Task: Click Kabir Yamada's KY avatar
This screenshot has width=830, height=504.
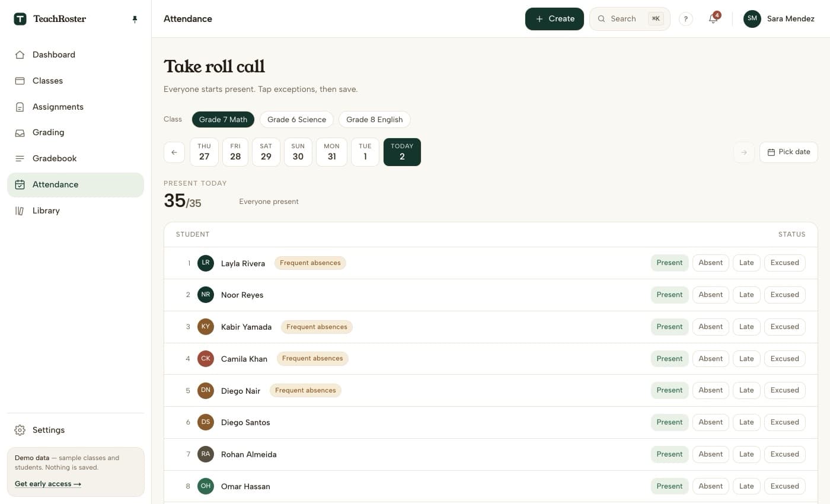Action: [x=206, y=327]
